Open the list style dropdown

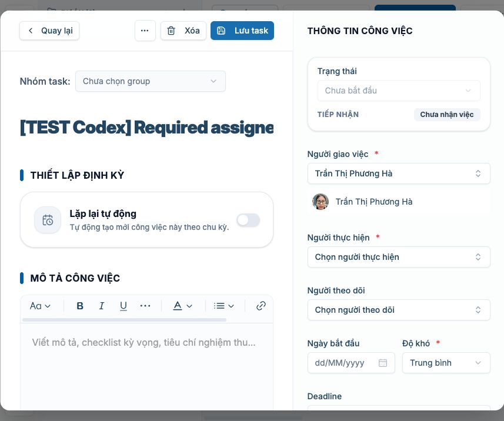pos(223,306)
